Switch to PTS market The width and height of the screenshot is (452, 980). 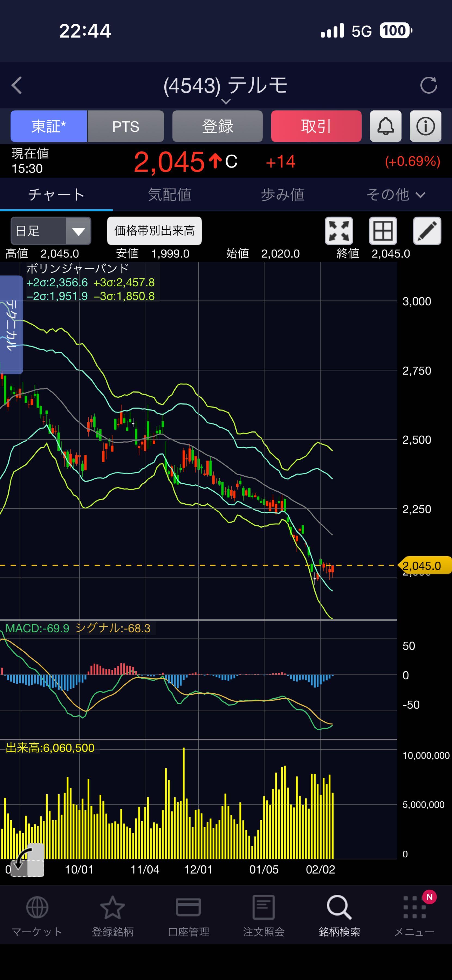[126, 126]
